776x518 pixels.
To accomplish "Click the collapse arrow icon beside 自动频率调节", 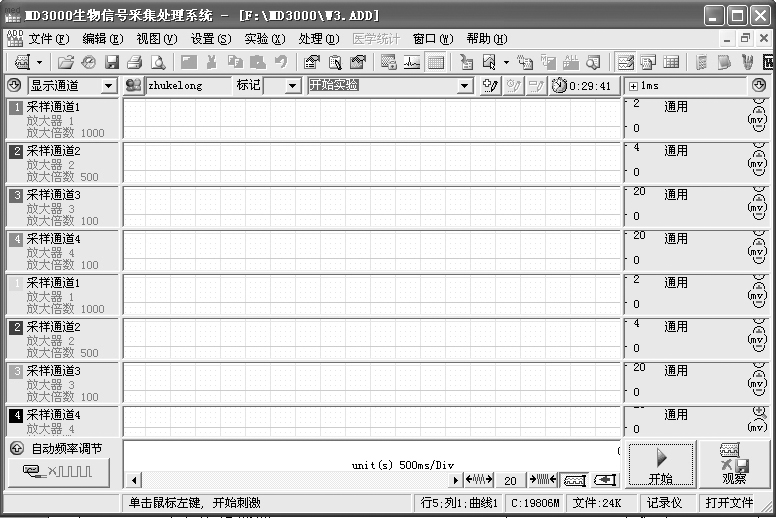I will [16, 448].
